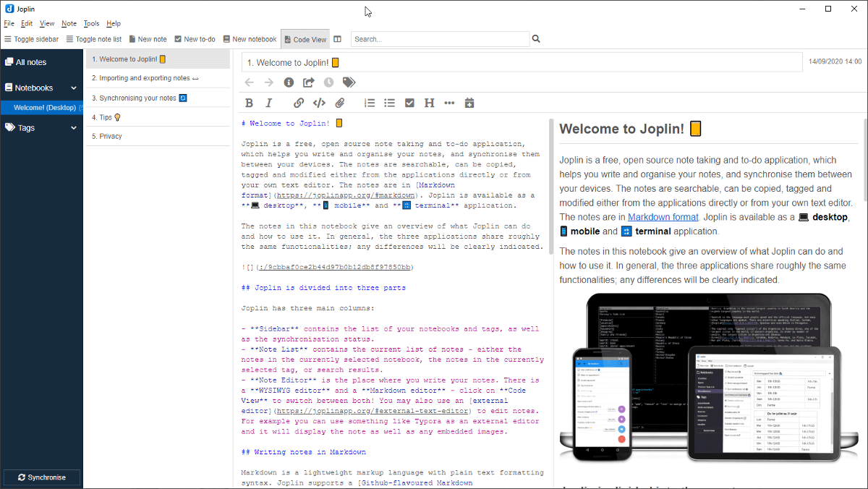Attach a file with the paperclip icon

[x=339, y=103]
